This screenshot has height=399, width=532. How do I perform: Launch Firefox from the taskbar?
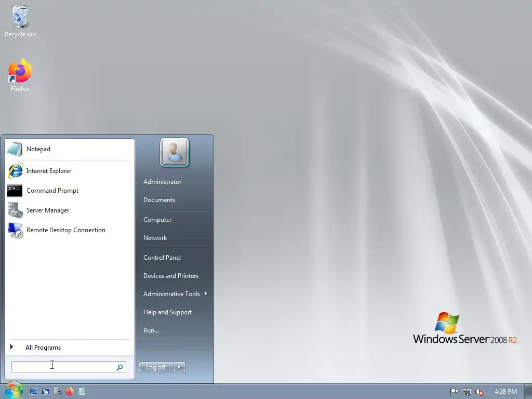click(70, 392)
